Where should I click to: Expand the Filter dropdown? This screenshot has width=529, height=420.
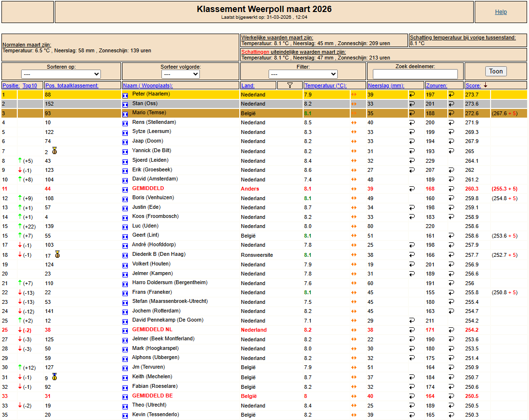pos(303,74)
